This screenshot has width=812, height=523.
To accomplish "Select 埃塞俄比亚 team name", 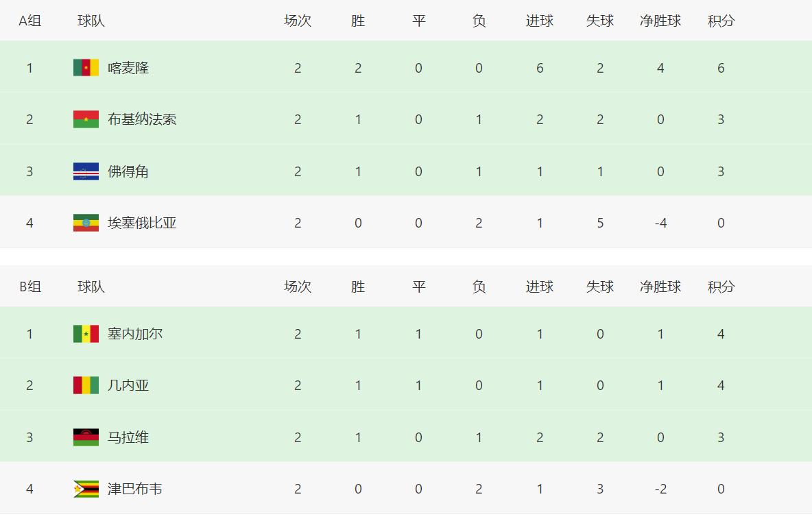I will tap(142, 223).
